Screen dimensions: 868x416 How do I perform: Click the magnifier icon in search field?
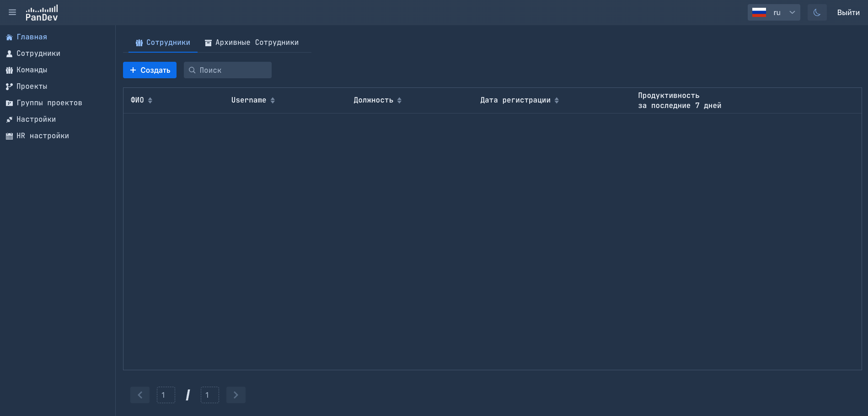point(192,70)
